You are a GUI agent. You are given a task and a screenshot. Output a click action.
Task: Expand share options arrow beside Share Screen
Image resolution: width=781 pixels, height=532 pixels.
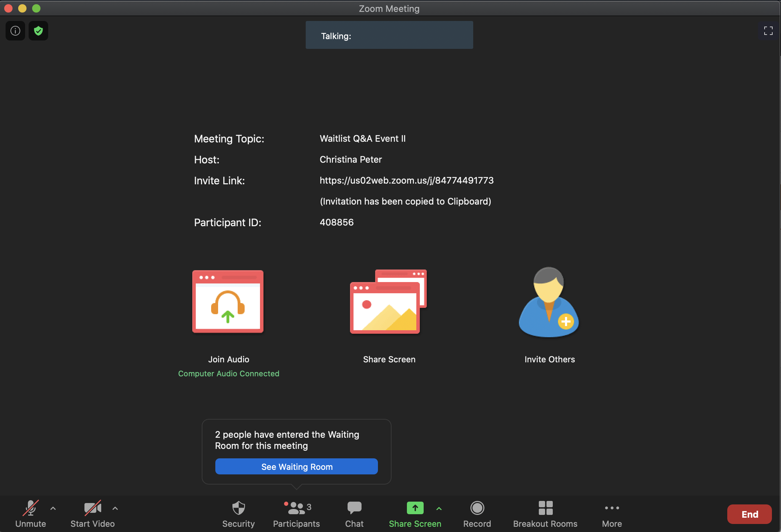click(439, 509)
